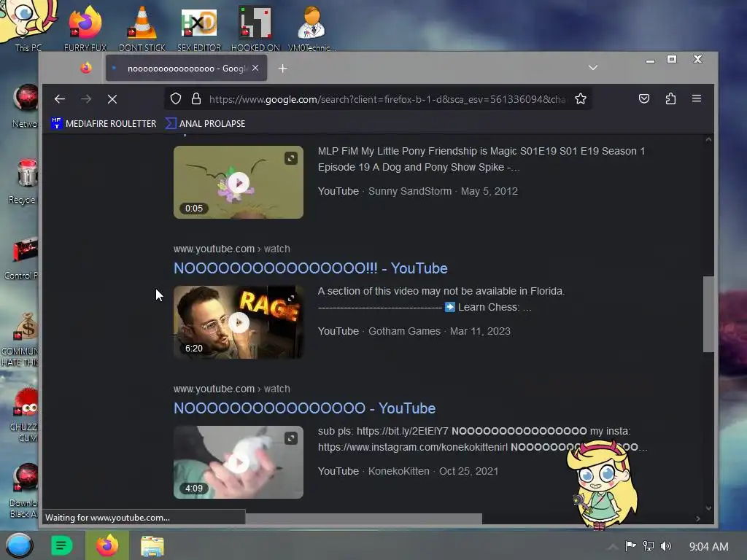
Task: Click the 9:04 AM clock
Action: pyautogui.click(x=708, y=547)
